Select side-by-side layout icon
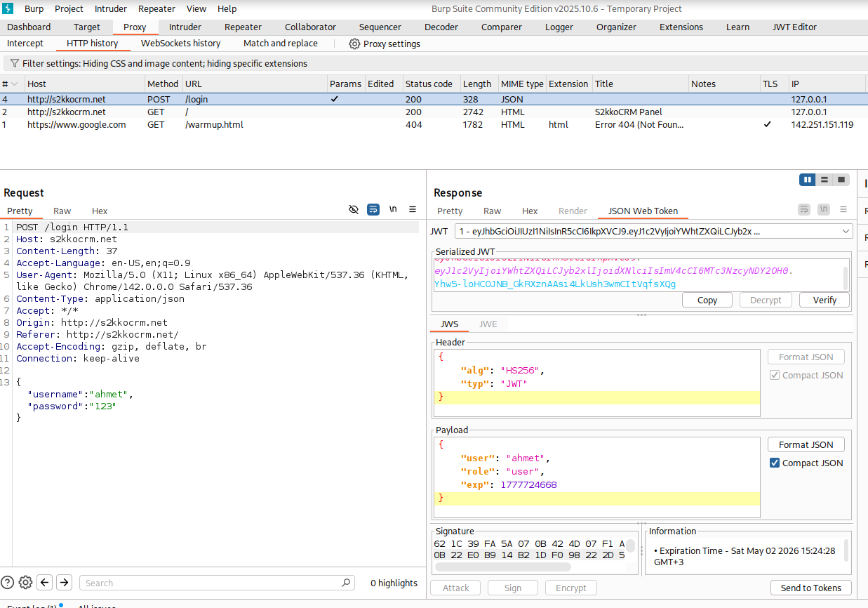 tap(808, 180)
